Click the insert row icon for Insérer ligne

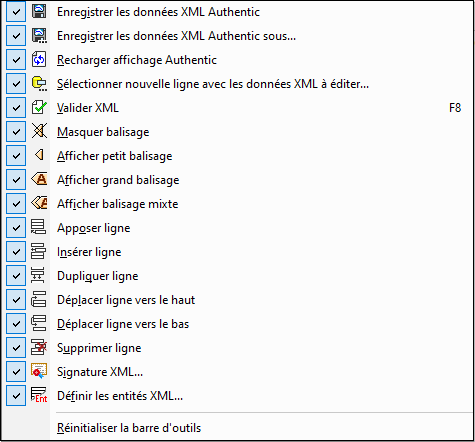click(39, 252)
